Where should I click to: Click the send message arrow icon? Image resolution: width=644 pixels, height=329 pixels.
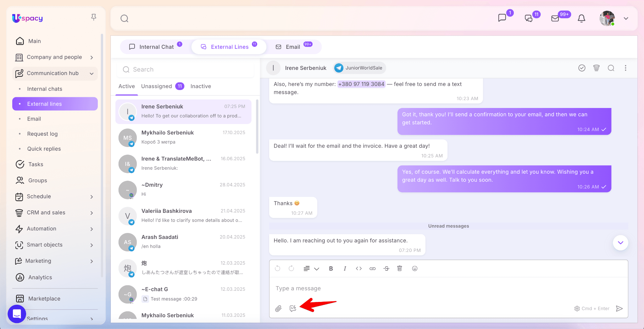click(619, 309)
